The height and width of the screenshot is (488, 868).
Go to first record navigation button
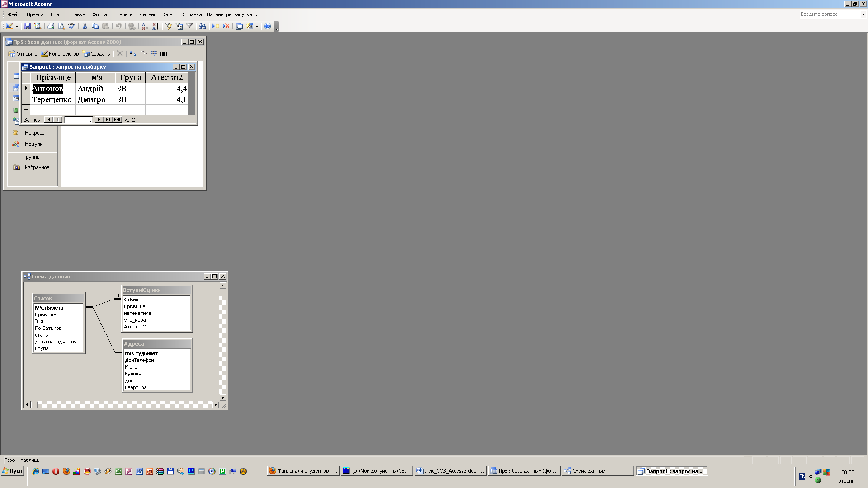point(48,120)
